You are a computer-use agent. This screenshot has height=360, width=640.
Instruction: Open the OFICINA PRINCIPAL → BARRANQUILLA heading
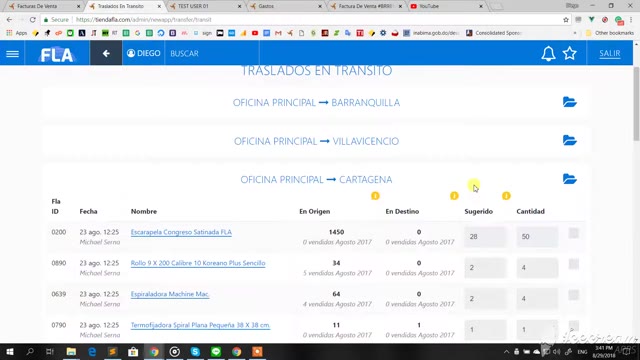coord(316,102)
